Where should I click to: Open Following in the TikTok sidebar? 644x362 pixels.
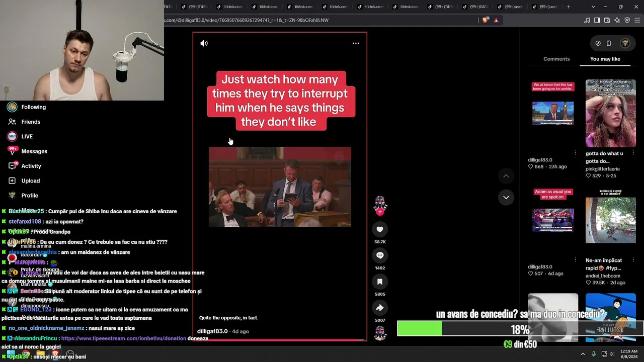point(33,107)
